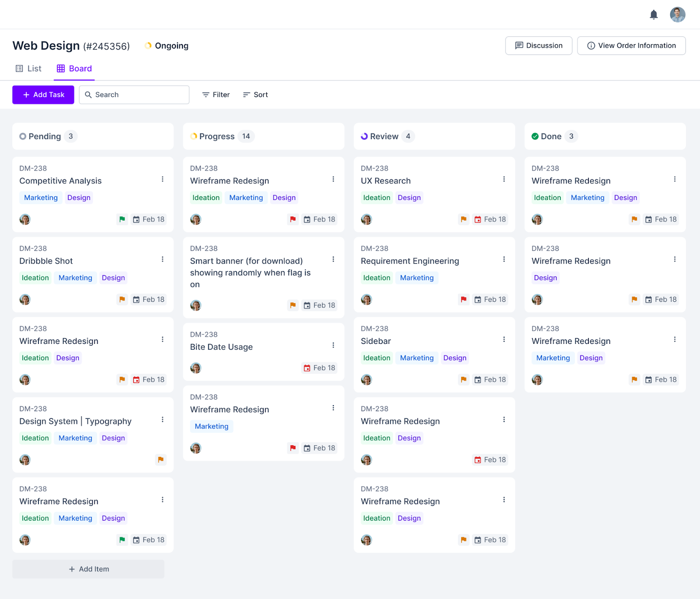Click the Pending column status circle icon
Image resolution: width=700 pixels, height=599 pixels.
pos(23,136)
